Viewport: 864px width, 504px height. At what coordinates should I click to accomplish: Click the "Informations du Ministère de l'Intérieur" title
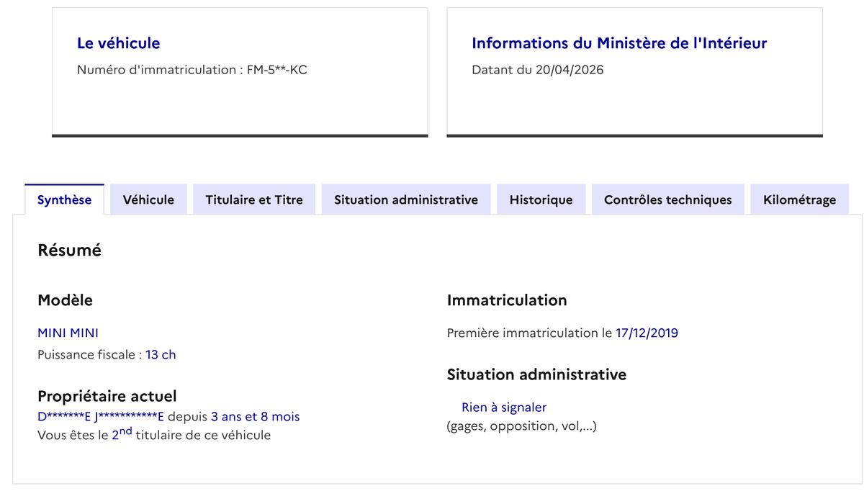tap(619, 43)
